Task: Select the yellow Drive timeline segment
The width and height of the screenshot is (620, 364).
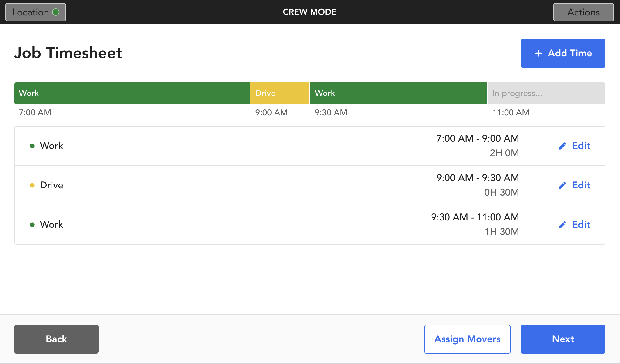Action: [280, 93]
